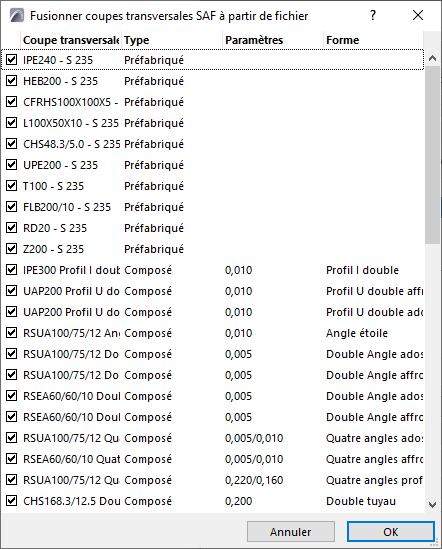
Task: Uncheck the FLB200/10 - S 235 checkbox
Action: 12,207
